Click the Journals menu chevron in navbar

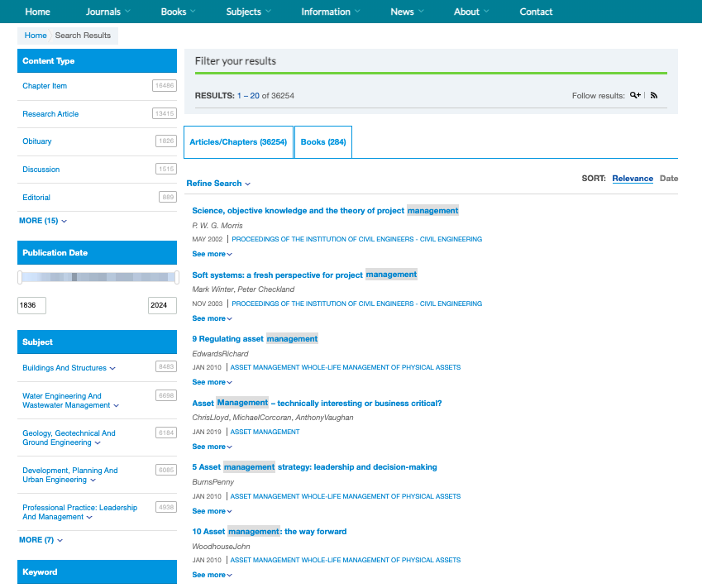pos(127,12)
